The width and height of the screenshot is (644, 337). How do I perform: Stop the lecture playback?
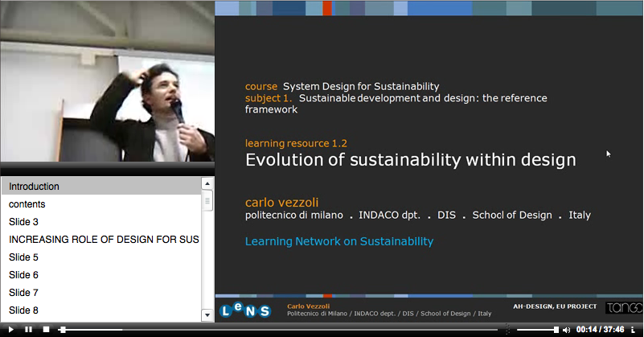pos(47,330)
